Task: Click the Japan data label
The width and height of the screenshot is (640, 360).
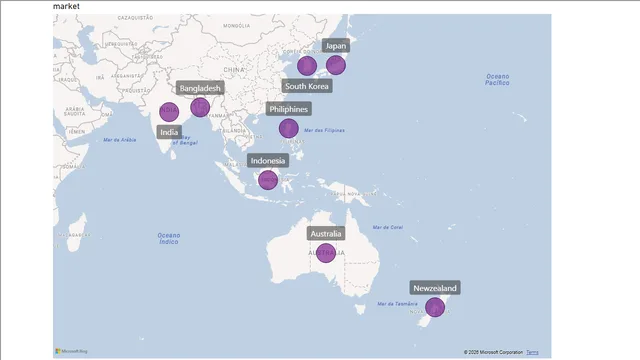Action: pyautogui.click(x=336, y=46)
